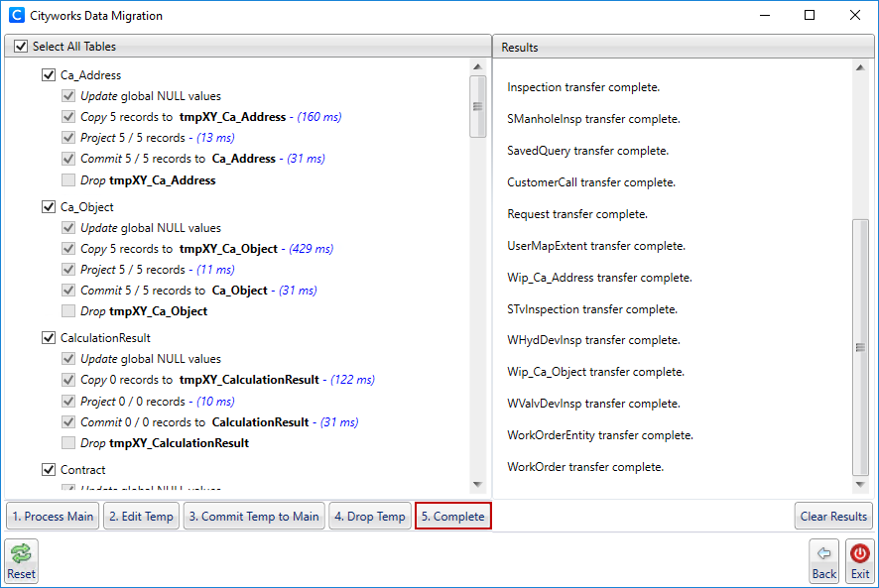The image size is (879, 588).
Task: Click 'WHydDevInsp transfer complete.' result line
Action: point(593,340)
